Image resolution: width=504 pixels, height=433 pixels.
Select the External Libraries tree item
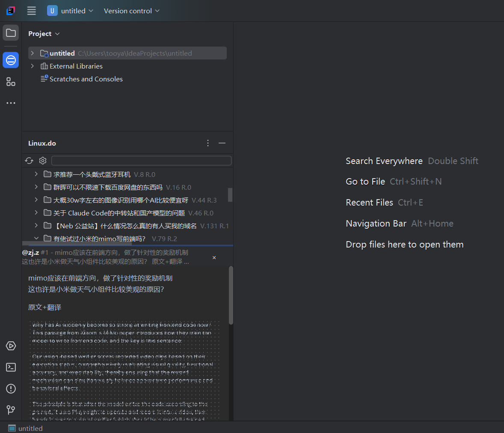71,66
